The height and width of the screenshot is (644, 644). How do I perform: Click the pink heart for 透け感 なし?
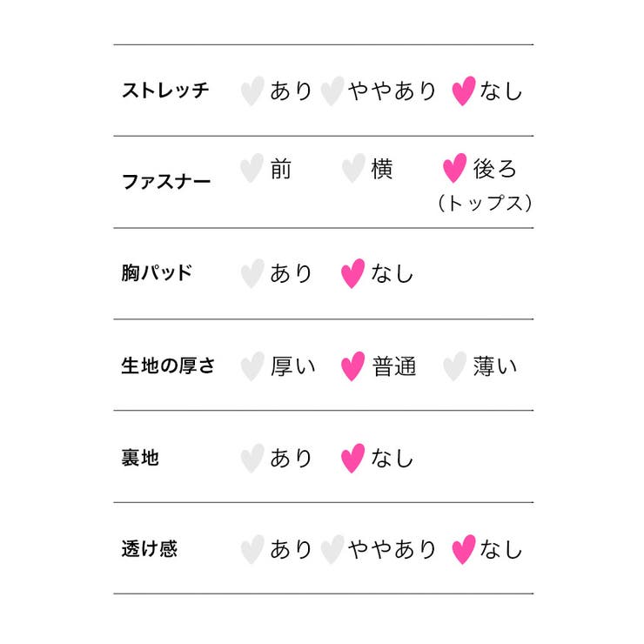point(464,549)
